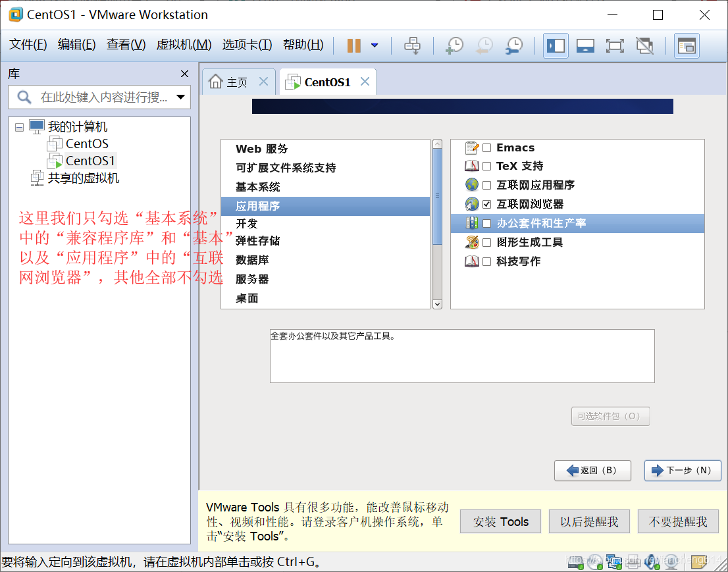Check the Emacs checkbox
The height and width of the screenshot is (572, 728).
click(x=486, y=147)
